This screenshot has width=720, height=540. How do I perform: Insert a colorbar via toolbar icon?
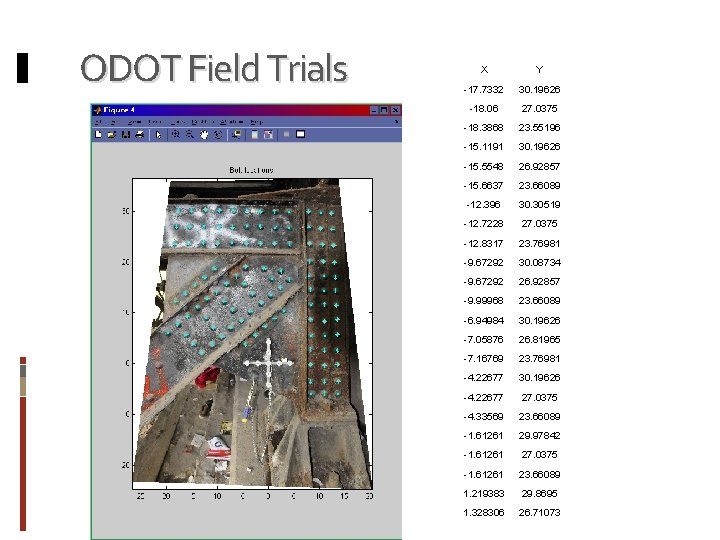pos(254,135)
